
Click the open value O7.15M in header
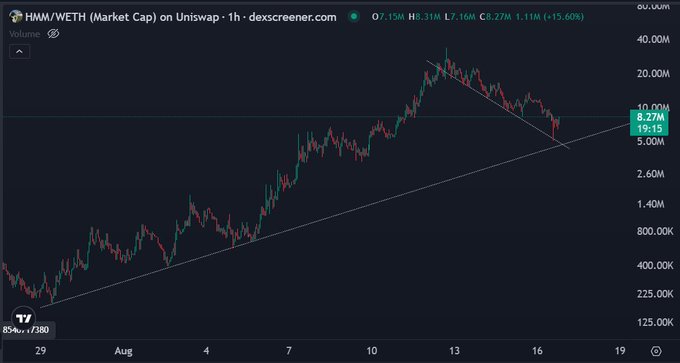point(389,17)
